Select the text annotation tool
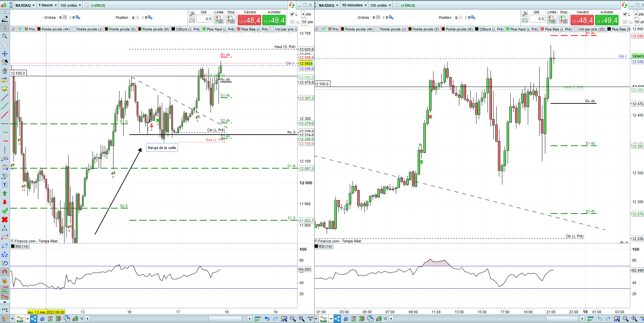The width and height of the screenshot is (644, 323). pyautogui.click(x=5, y=185)
